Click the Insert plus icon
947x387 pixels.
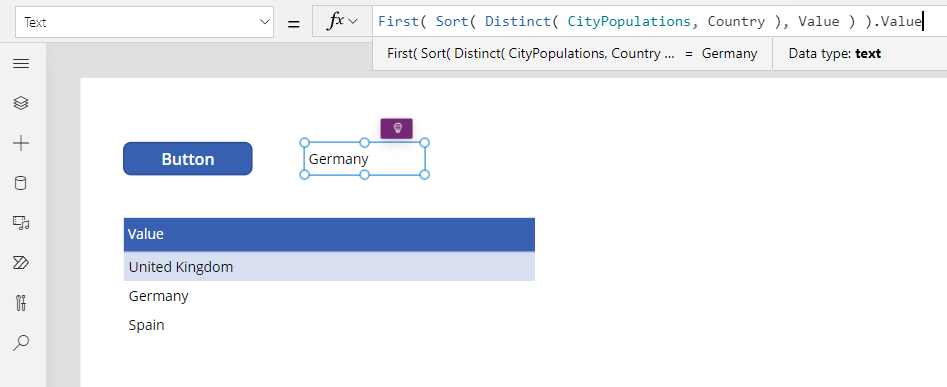(21, 143)
